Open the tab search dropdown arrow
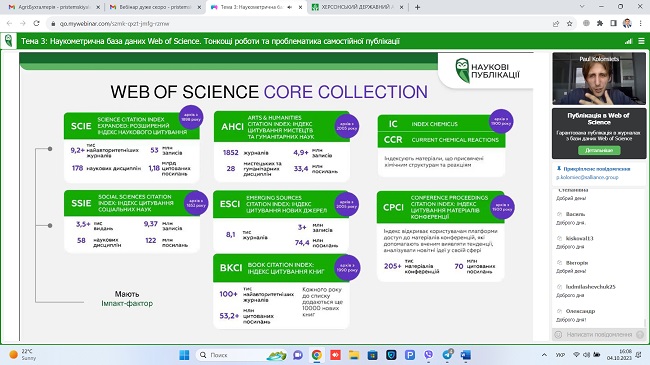Screen dimensions: 650x365 (x=582, y=7)
